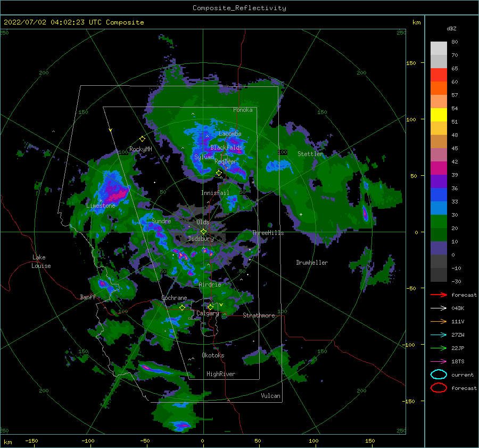Viewport: 479px width, 448px height.
Task: Select yellow diamond marker beside RockyMH label
Action: pyautogui.click(x=142, y=139)
